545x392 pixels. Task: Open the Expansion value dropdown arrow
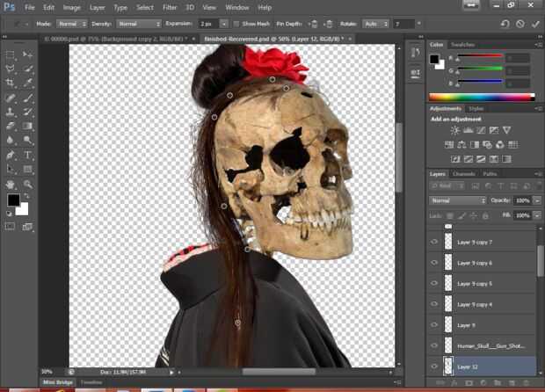pos(224,24)
